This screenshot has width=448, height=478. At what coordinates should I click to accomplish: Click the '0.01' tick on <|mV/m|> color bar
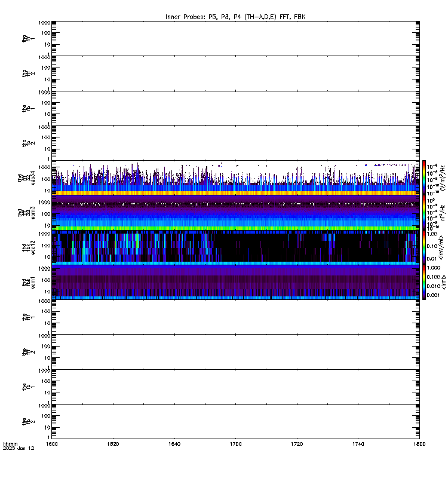(x=432, y=259)
